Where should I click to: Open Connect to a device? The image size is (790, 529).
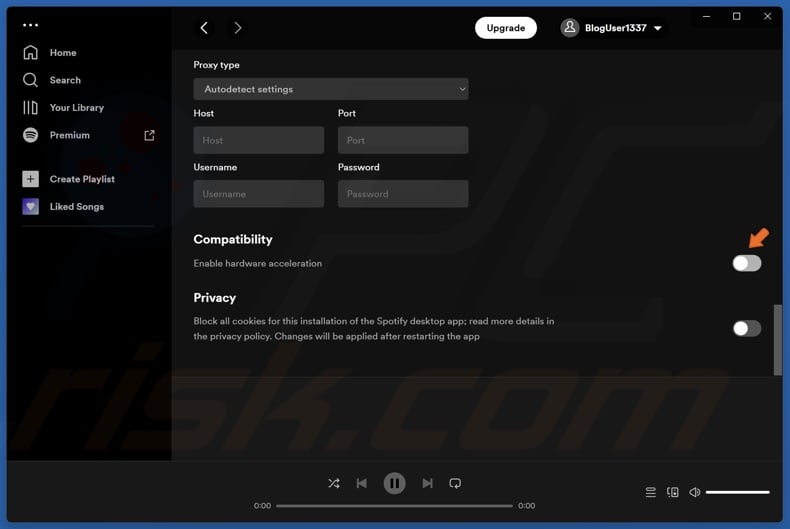[x=673, y=492]
